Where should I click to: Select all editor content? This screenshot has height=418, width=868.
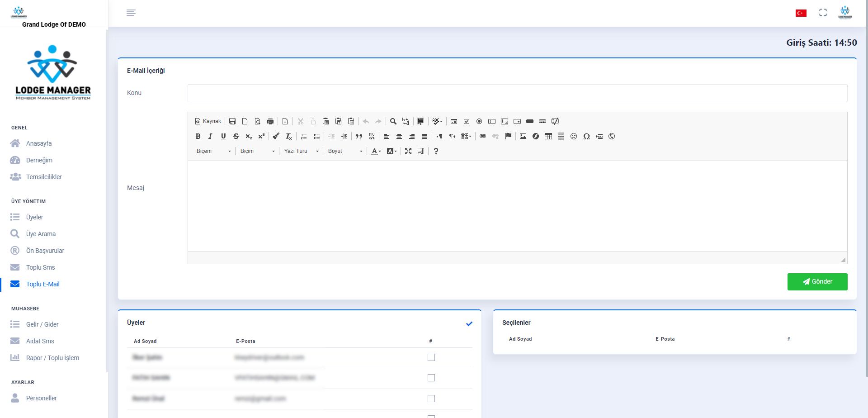pyautogui.click(x=420, y=121)
